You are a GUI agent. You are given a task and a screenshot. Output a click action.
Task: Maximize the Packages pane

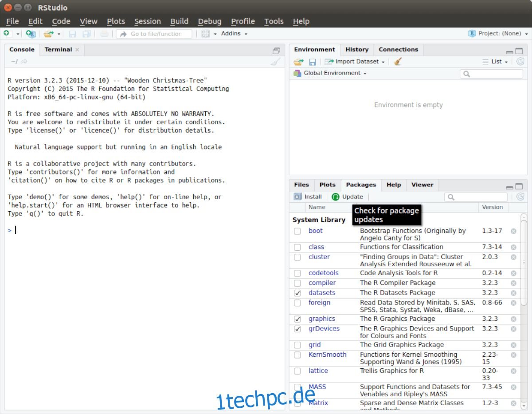[x=519, y=187]
